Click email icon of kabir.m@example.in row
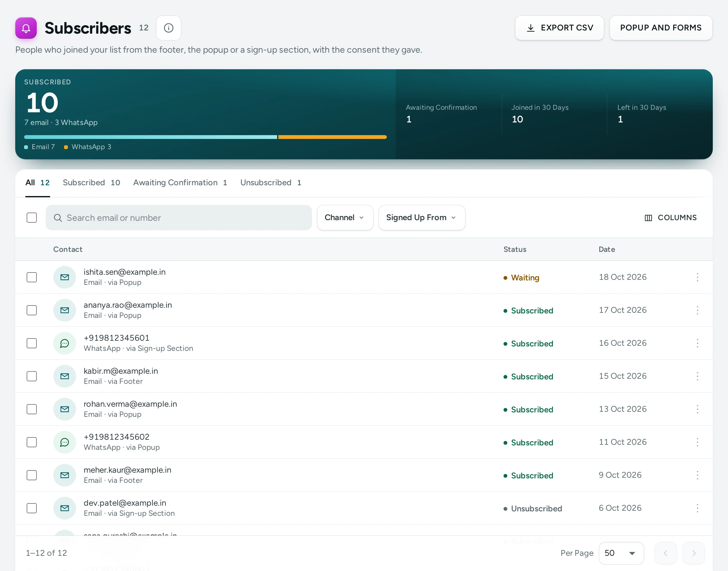Screen dimensions: 728x571 tap(64, 376)
